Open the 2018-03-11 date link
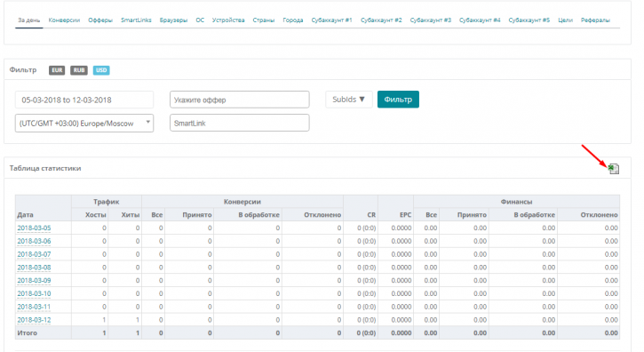 34,307
